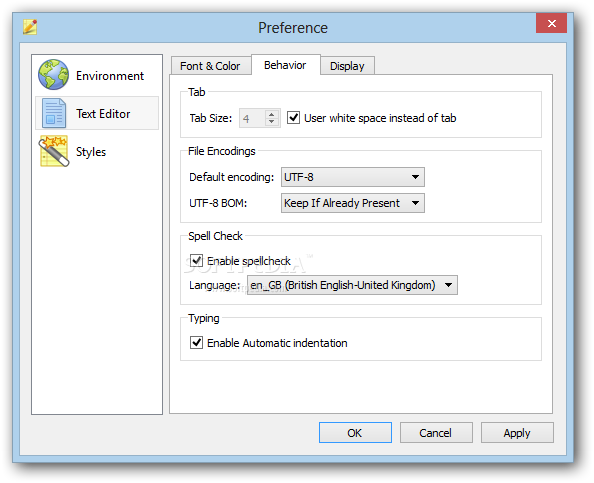Click the Text Editor document icon
Screen dimensions: 594x483
[x=54, y=113]
